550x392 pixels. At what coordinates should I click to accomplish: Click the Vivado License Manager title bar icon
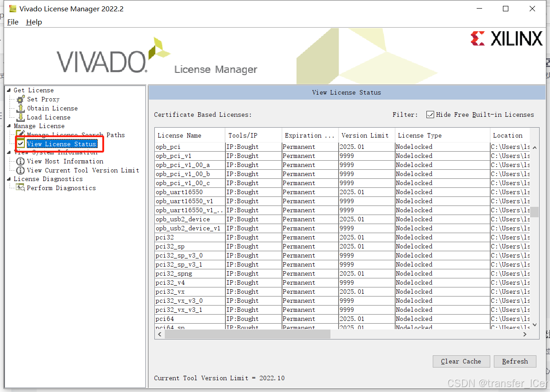click(x=13, y=9)
